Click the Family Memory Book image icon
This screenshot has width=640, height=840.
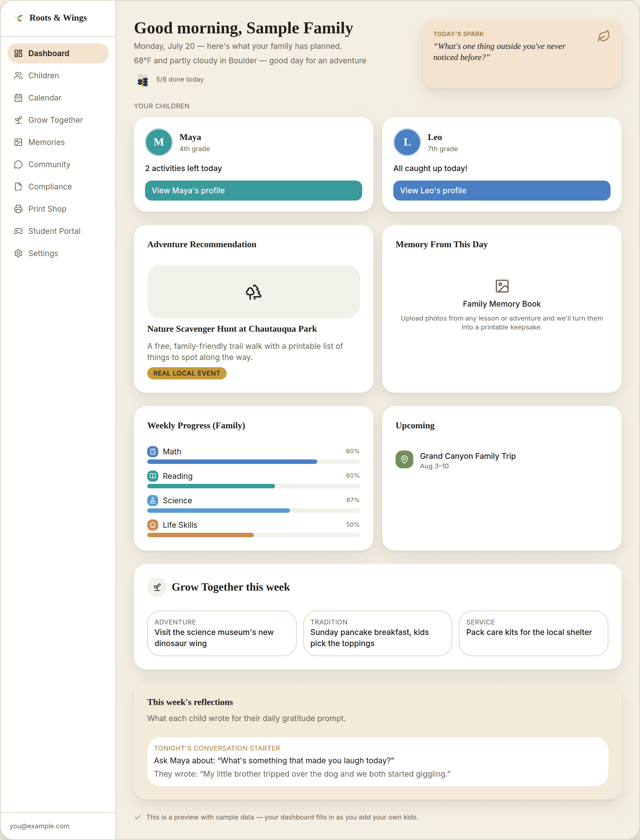502,286
